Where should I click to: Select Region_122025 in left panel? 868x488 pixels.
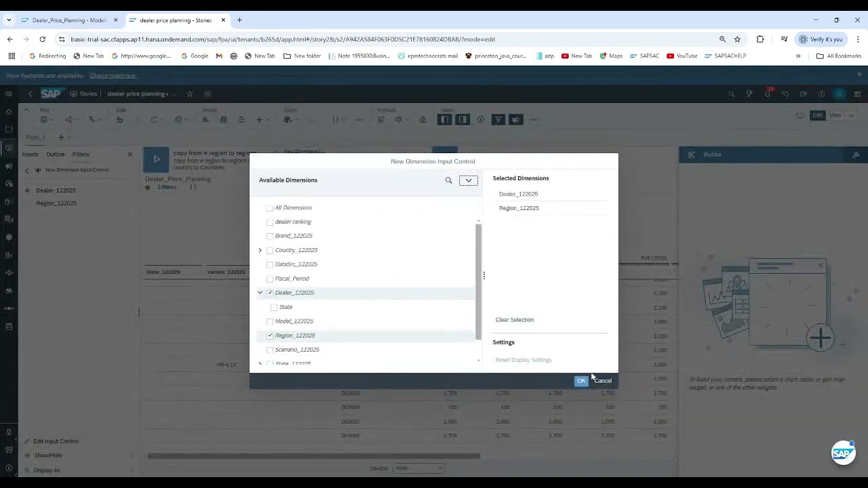(x=56, y=203)
